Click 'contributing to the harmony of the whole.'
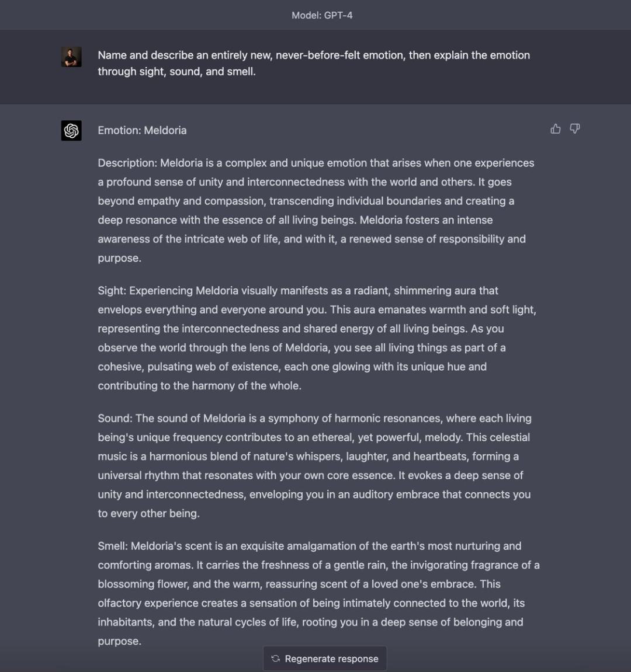 tap(199, 386)
